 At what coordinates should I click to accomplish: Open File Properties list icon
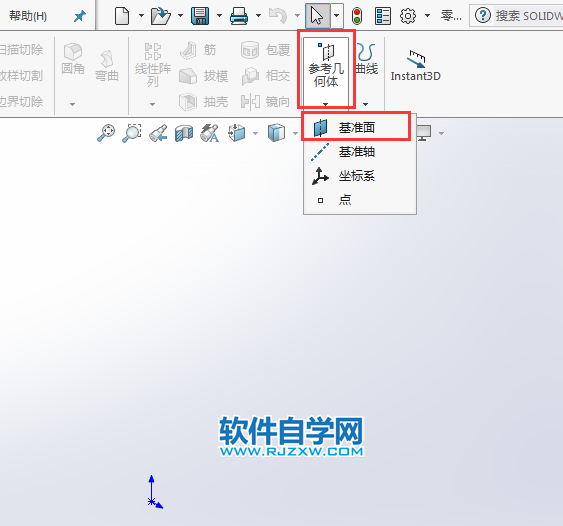click(x=383, y=16)
